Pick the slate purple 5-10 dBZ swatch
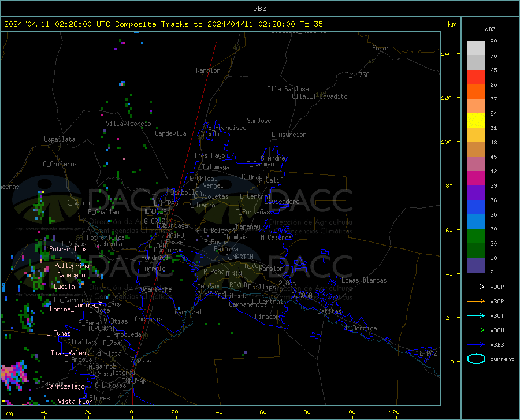This screenshot has width=520, height=420. click(x=476, y=265)
